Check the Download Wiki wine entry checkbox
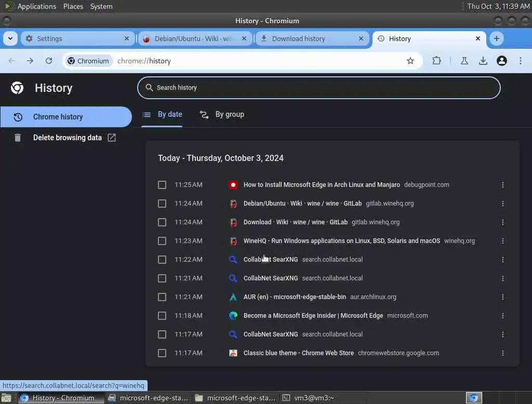The image size is (532, 404). coord(162,222)
